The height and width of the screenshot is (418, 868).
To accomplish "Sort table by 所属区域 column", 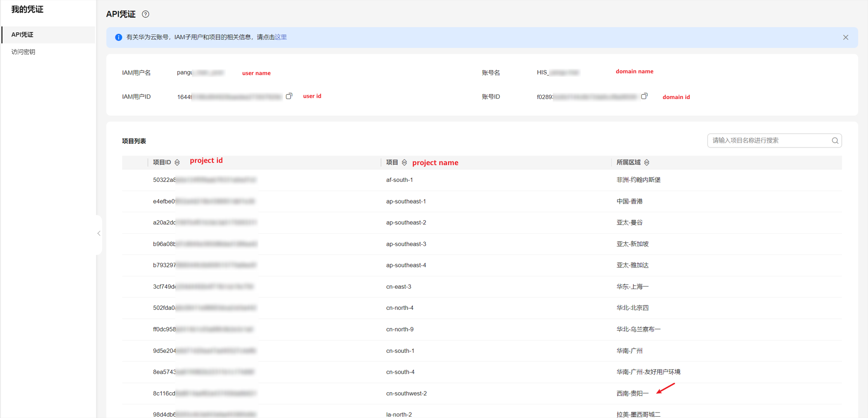I will [x=647, y=162].
